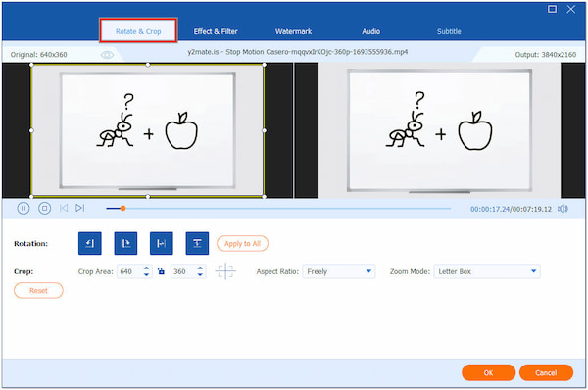Click the bottom-middle crop handle

pos(148,197)
